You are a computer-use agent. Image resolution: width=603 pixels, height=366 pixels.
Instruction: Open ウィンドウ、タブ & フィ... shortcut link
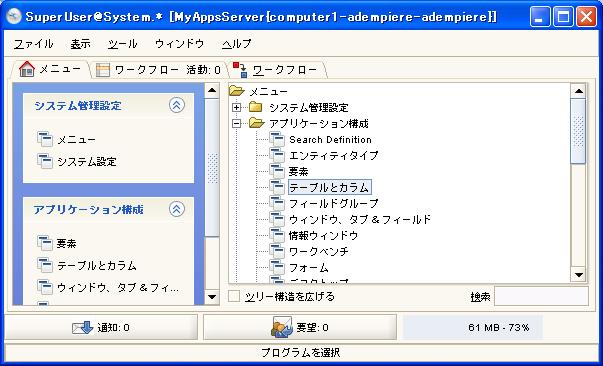coord(118,288)
